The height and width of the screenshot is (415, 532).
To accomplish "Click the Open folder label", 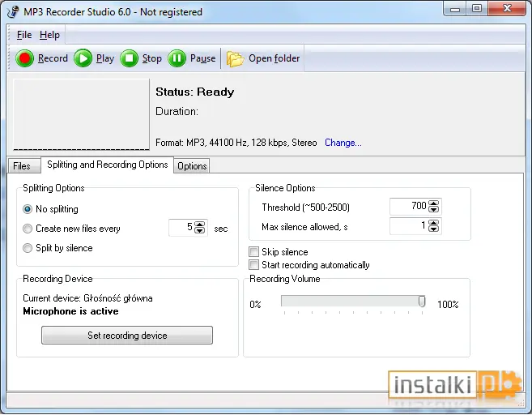I will (275, 58).
